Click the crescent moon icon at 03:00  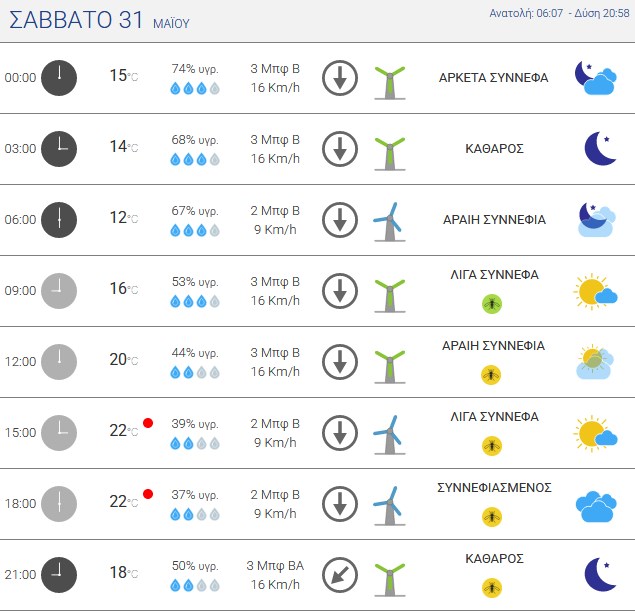601,149
